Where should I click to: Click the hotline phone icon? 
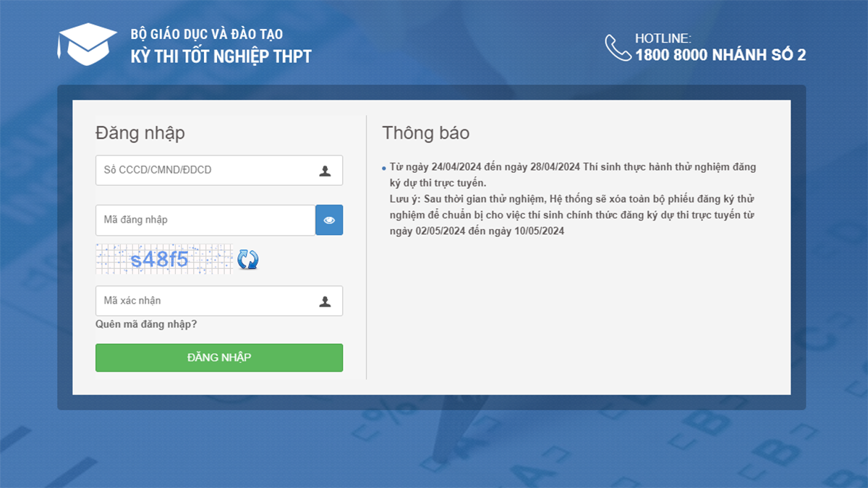coord(618,48)
